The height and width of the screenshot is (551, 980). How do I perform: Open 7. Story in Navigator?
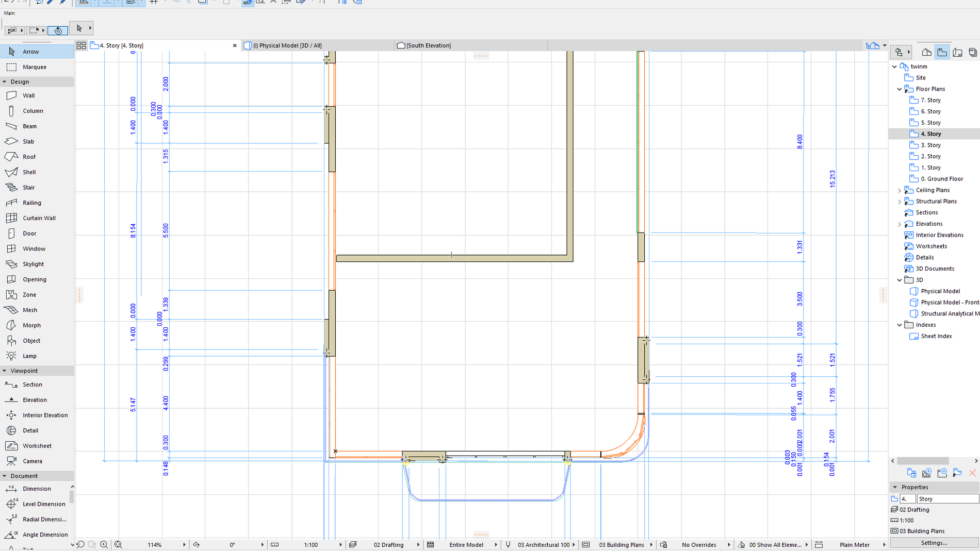(930, 101)
